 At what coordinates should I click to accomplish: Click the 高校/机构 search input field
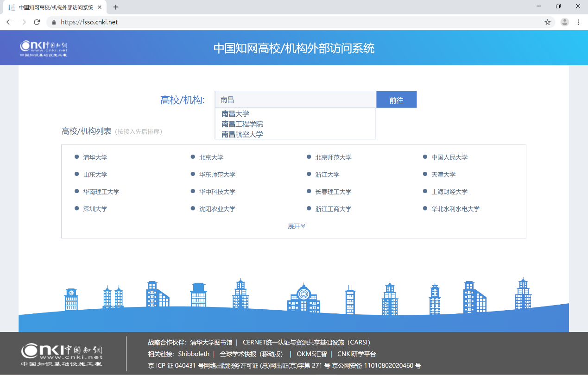tap(296, 100)
